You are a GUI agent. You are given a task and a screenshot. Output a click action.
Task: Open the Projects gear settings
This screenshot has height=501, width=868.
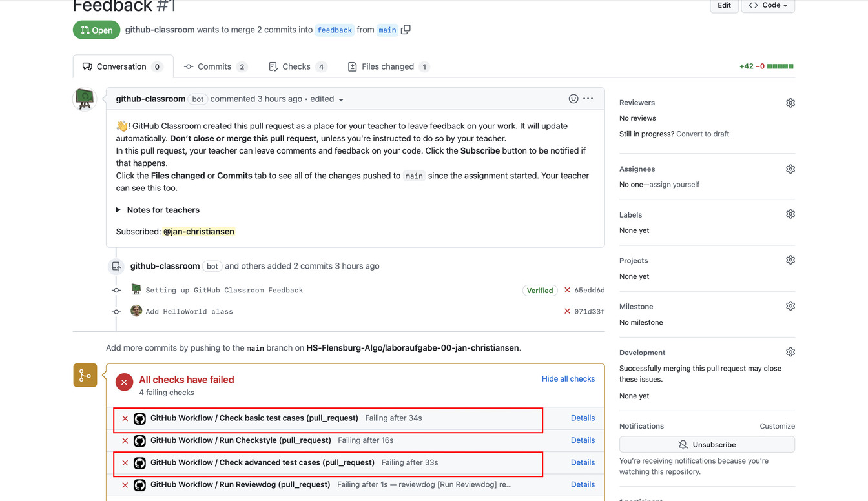(790, 260)
